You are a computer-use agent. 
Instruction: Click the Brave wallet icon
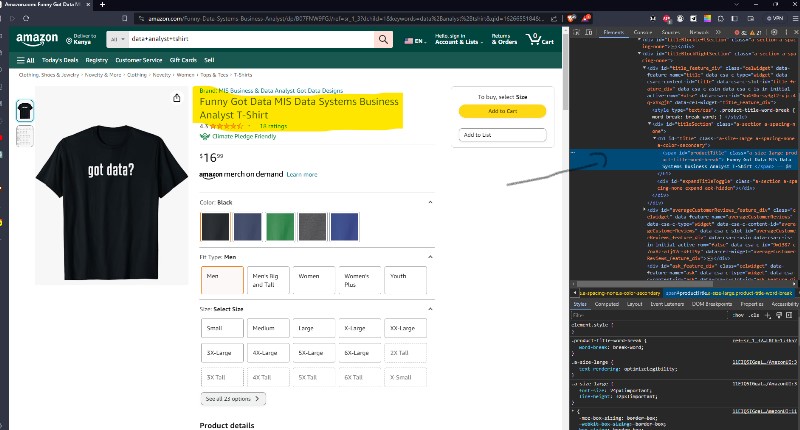(x=751, y=18)
